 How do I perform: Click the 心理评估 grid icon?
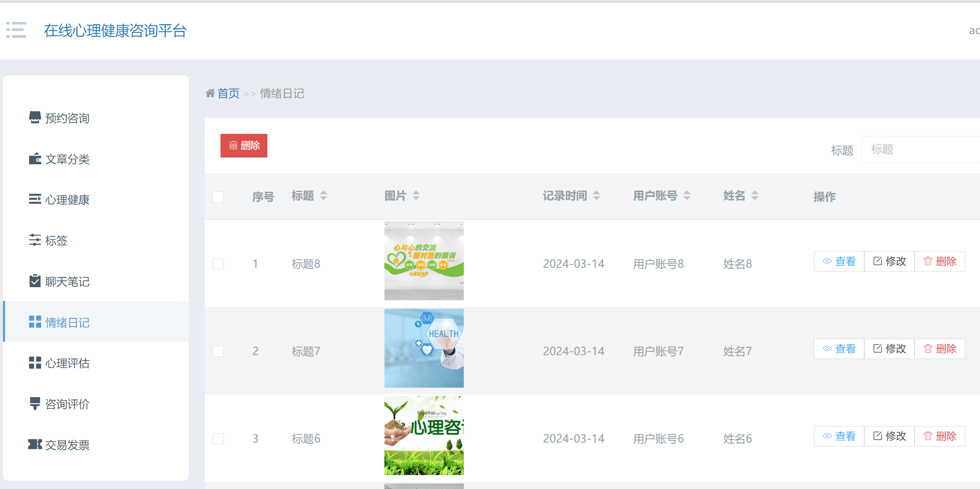(35, 363)
